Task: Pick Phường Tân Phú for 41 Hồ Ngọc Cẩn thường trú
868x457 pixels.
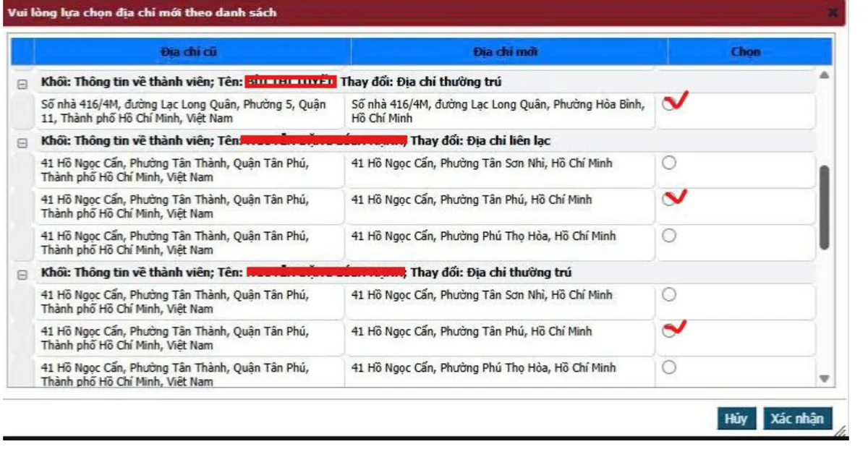Action: point(669,330)
